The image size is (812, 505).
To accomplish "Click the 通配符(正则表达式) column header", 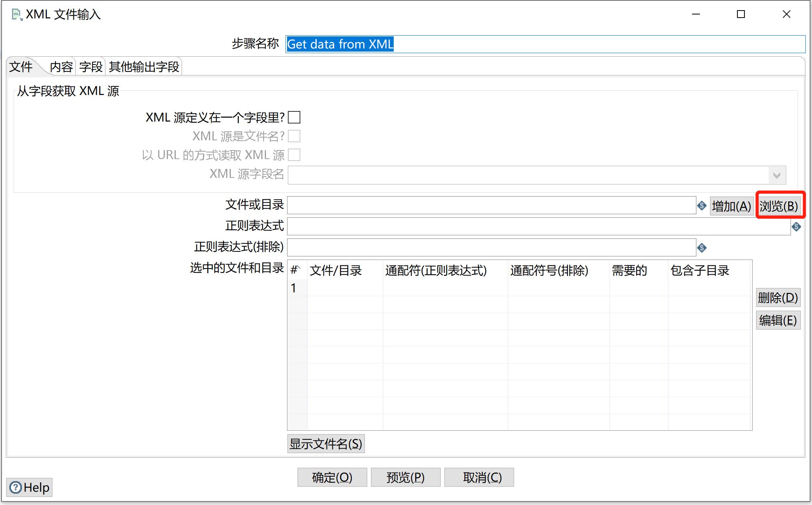I will click(x=445, y=270).
